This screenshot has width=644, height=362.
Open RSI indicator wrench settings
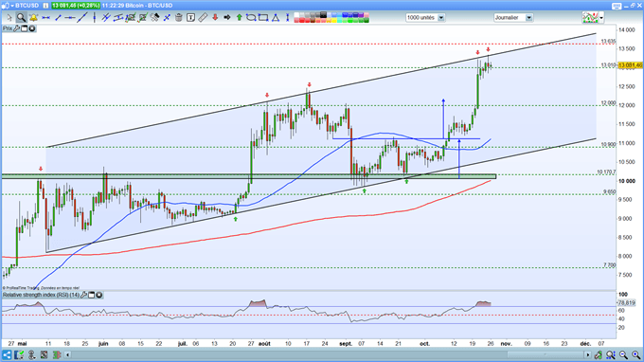(x=83, y=295)
